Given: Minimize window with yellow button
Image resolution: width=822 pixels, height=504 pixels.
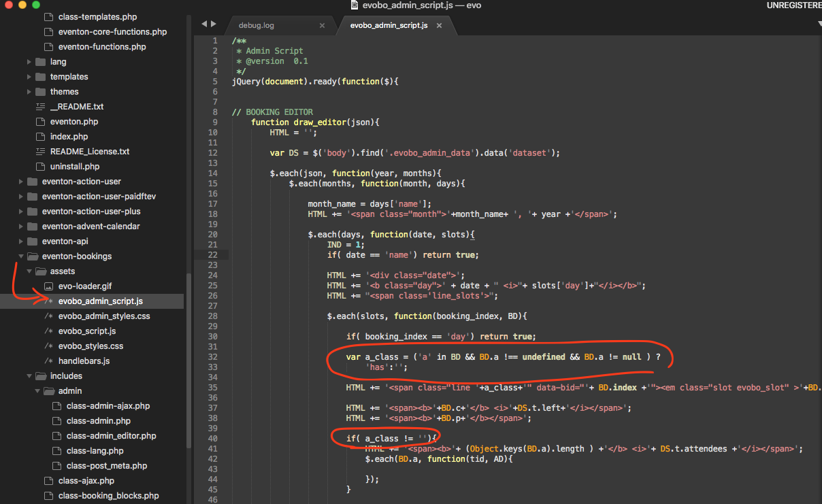Looking at the screenshot, I should click(x=22, y=5).
